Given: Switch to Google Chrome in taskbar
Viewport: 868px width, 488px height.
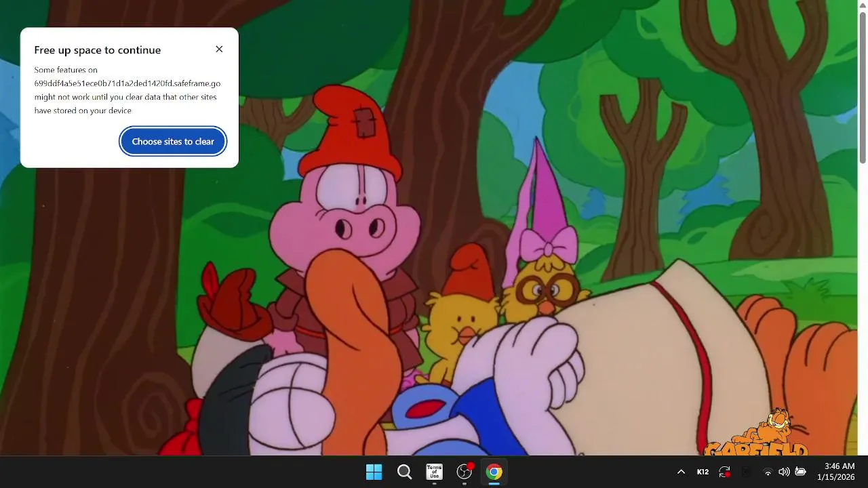Looking at the screenshot, I should coord(494,472).
